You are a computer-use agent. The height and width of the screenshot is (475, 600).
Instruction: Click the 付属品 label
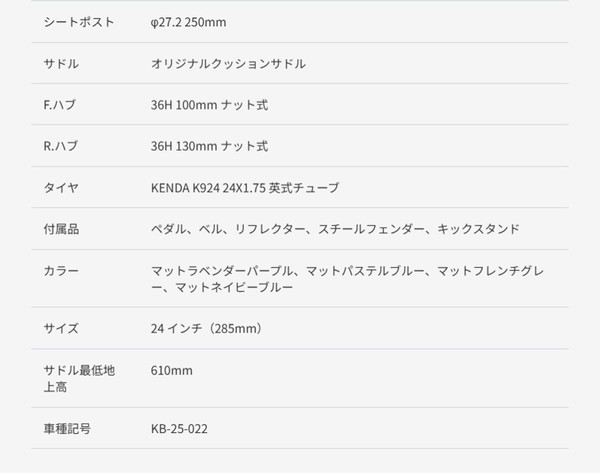(61, 229)
